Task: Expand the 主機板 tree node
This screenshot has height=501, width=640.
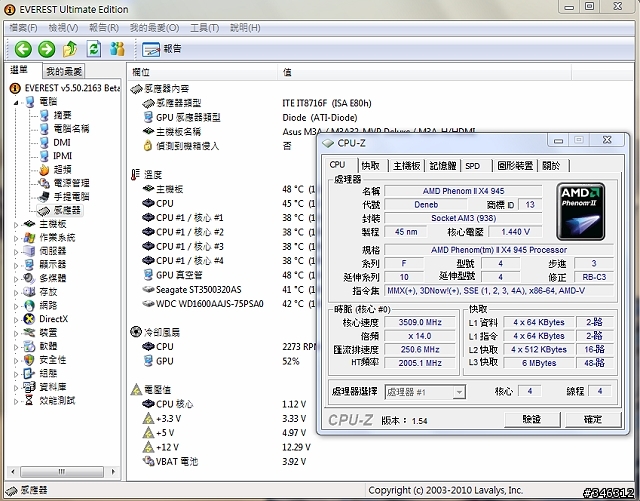Action: click(x=16, y=224)
